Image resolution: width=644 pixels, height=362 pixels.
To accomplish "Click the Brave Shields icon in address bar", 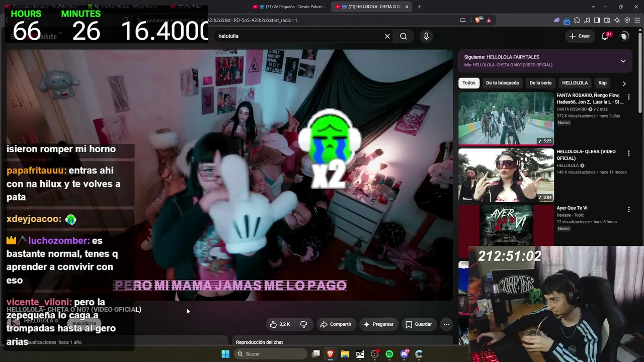I will pyautogui.click(x=477, y=20).
